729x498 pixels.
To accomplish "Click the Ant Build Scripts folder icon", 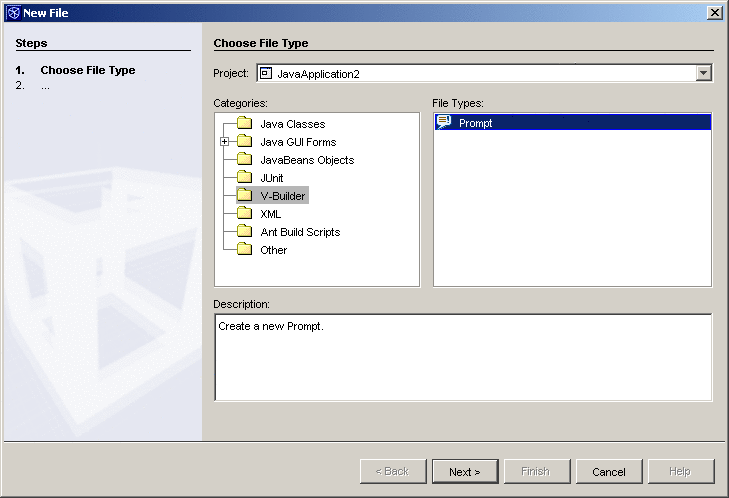I will click(244, 232).
